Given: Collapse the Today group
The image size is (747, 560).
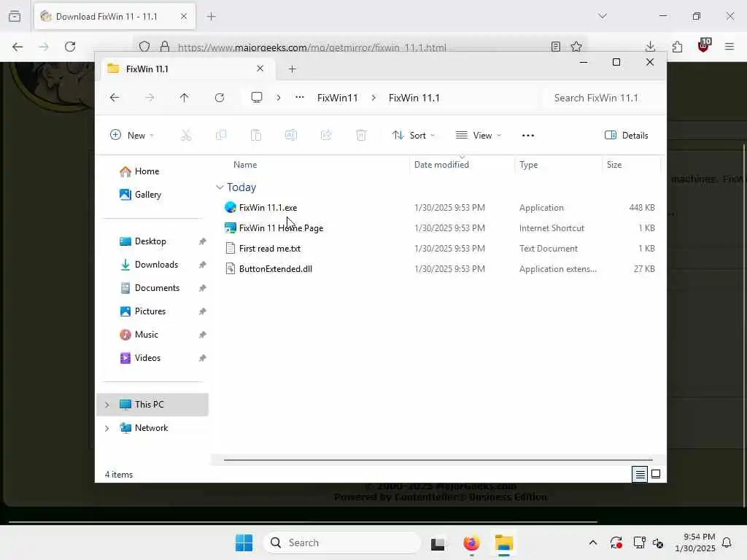Looking at the screenshot, I should coord(220,187).
